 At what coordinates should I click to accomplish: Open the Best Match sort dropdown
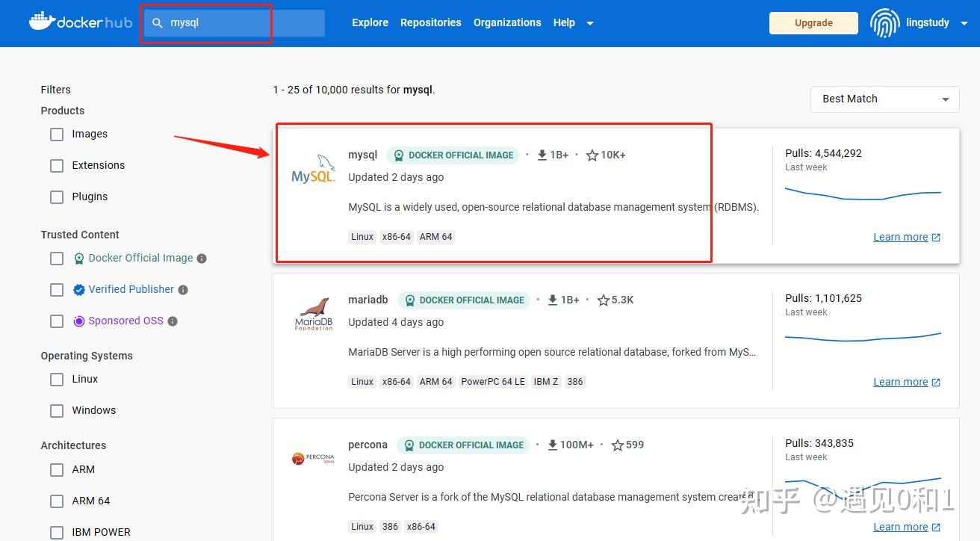pos(884,99)
